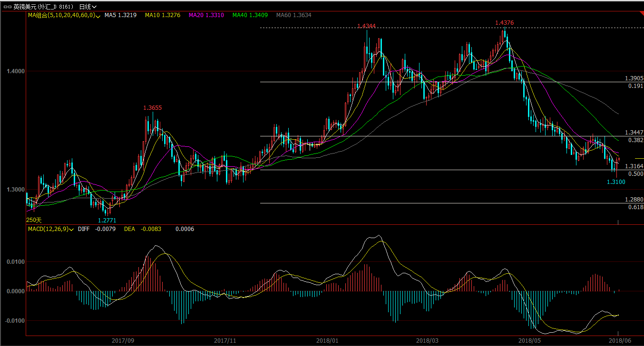Screen dimensions: 644x346
Task: Click the 英镑美元(外汇_D 8161) chart title
Action: pyautogui.click(x=44, y=7)
